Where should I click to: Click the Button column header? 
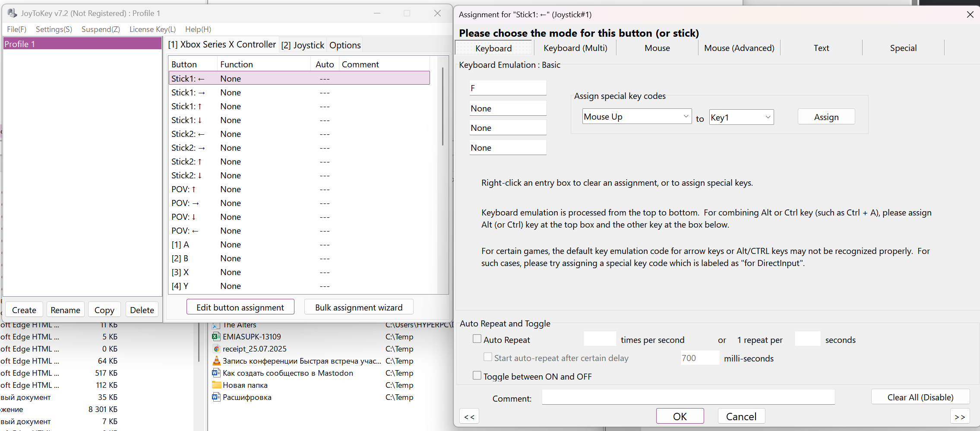click(x=193, y=64)
